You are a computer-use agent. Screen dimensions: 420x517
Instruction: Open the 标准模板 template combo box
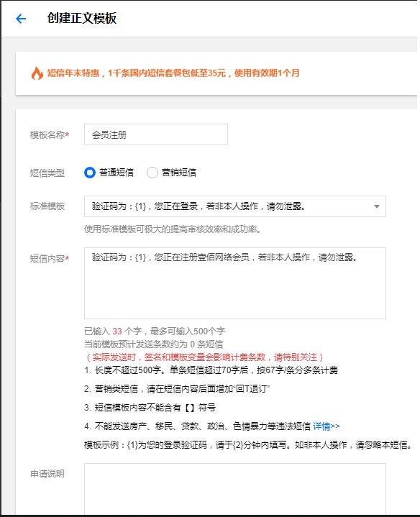coord(235,206)
